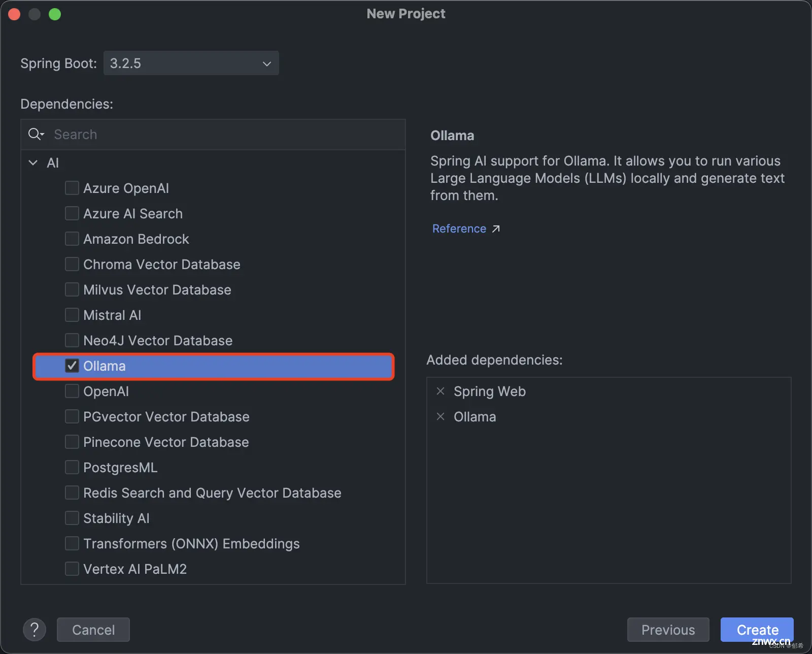Enable the Vertex AI PaLM2 checkbox
The image size is (812, 654).
[72, 569]
